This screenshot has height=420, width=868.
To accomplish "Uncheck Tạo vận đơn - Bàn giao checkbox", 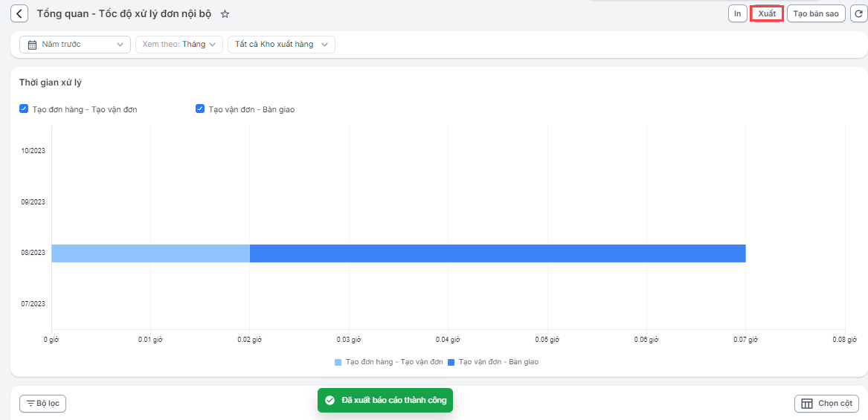I will tap(200, 109).
